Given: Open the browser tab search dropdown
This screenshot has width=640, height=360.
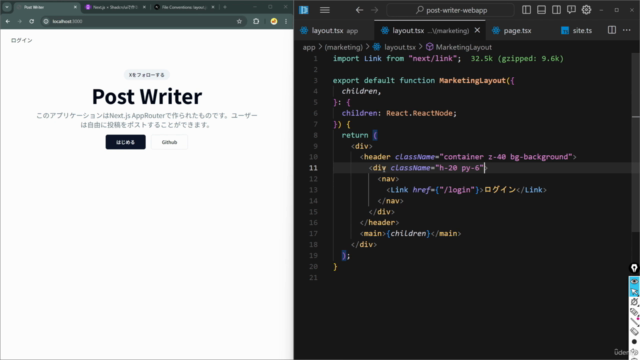Looking at the screenshot, I should click(7, 7).
